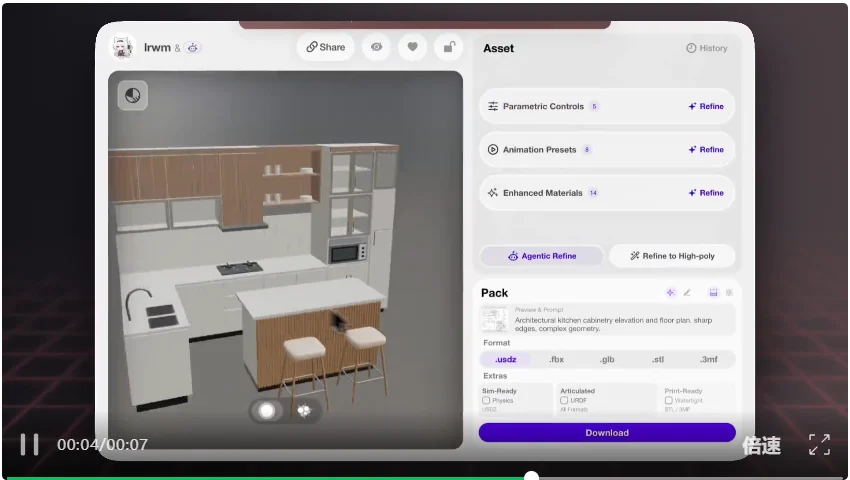The height and width of the screenshot is (480, 850).
Task: Click the Enhanced Materials count badge 14
Action: [593, 193]
